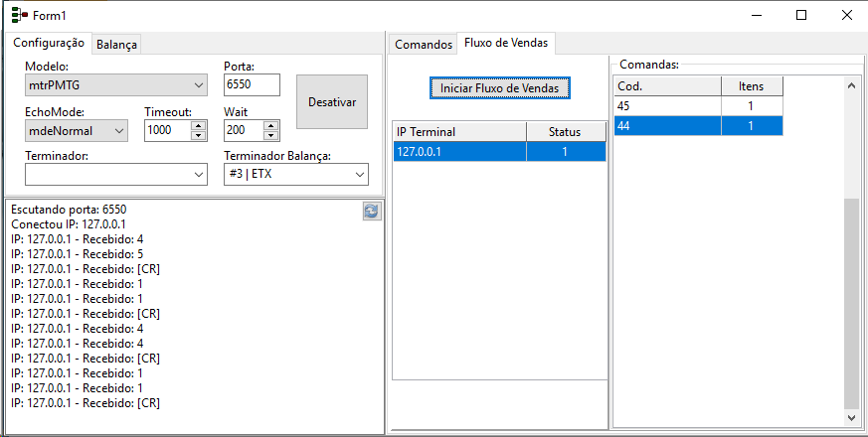The image size is (868, 437).
Task: Expand the EchoMode mdeNormal combo box
Action: pyautogui.click(x=77, y=130)
